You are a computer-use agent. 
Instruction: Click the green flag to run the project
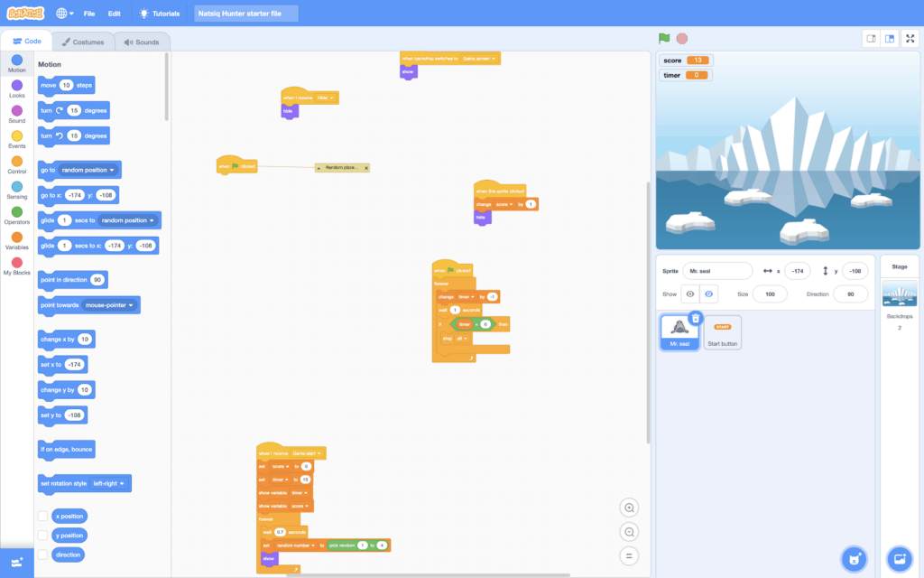pyautogui.click(x=664, y=38)
